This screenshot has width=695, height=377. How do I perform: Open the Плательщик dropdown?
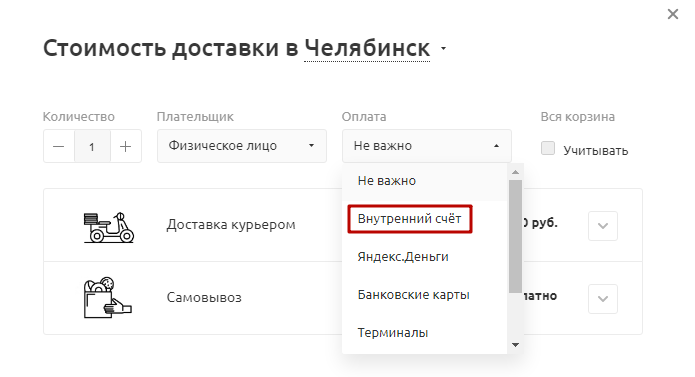[242, 146]
